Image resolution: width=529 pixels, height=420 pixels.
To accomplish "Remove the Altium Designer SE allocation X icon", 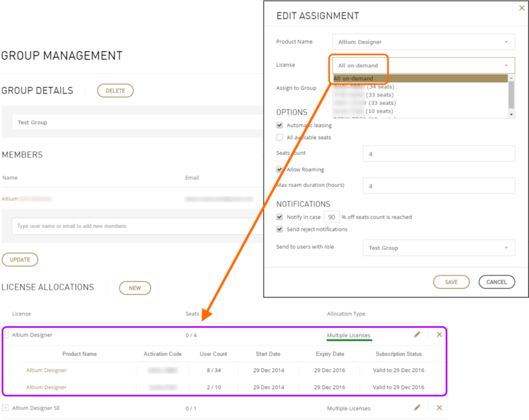I will (439, 408).
